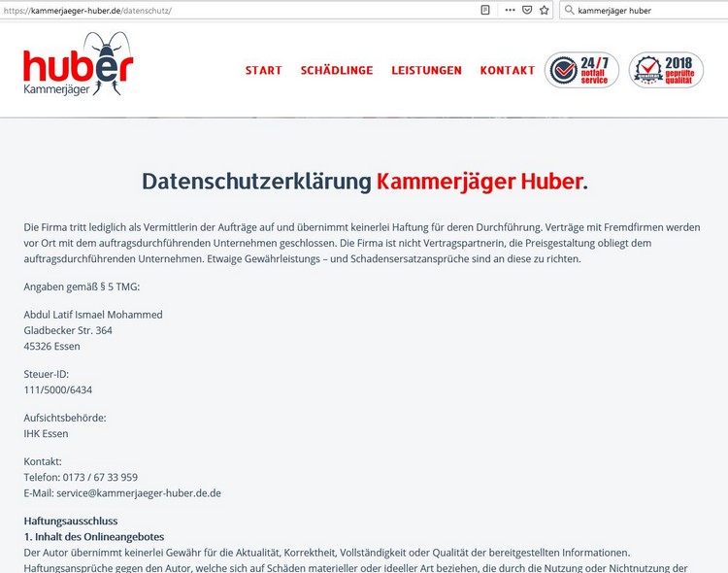Bookmark this page with the star icon
Viewport: 728px width, 573px height.
[544, 10]
